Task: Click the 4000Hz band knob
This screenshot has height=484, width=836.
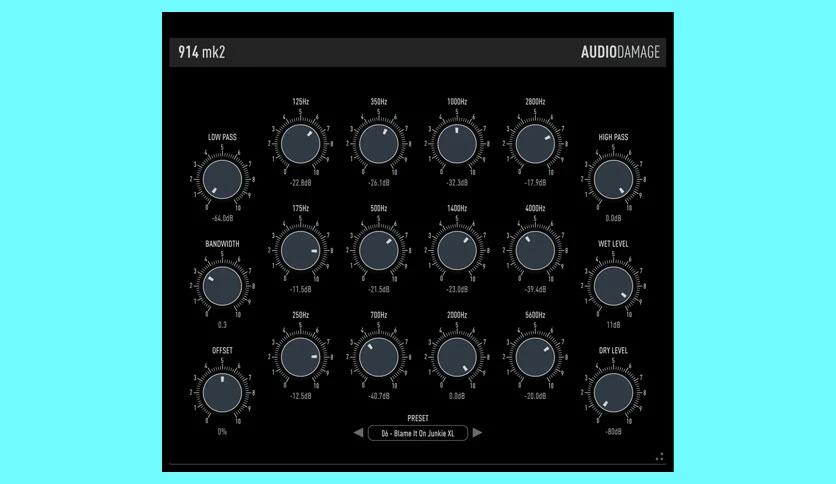Action: point(535,251)
